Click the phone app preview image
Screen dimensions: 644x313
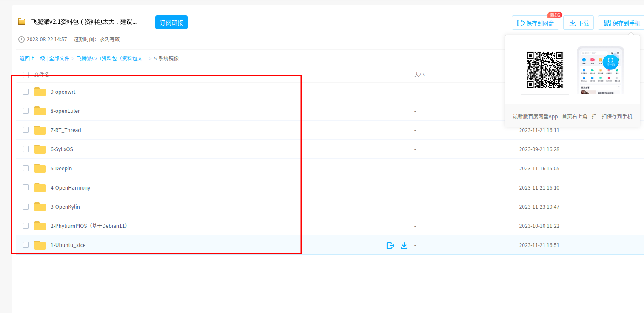coord(601,70)
